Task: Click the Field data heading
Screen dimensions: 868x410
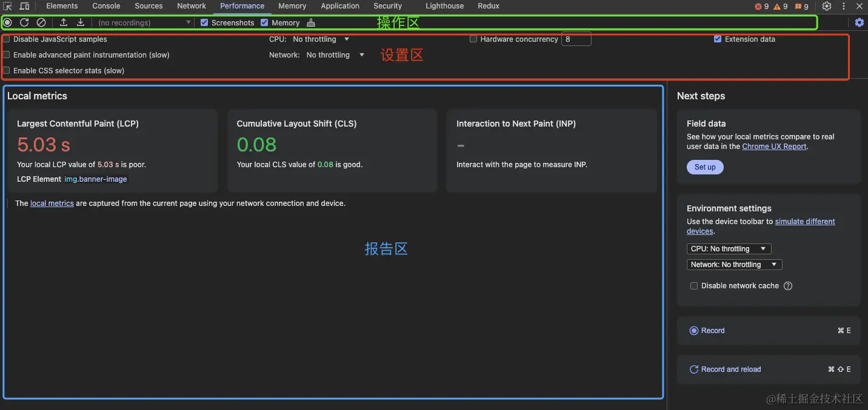Action: pyautogui.click(x=706, y=124)
